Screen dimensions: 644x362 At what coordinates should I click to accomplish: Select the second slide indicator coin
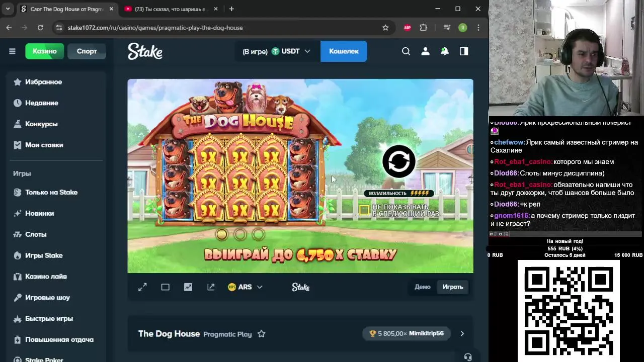[240, 234]
